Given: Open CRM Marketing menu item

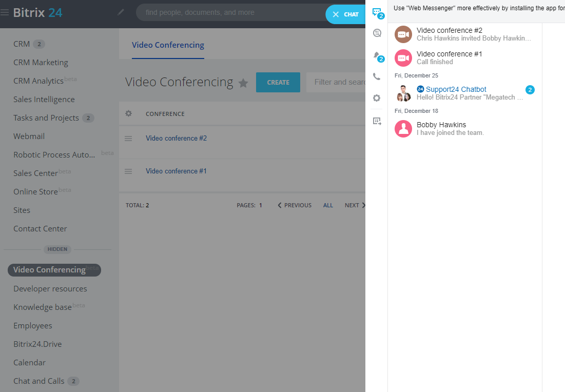Looking at the screenshot, I should tap(41, 63).
